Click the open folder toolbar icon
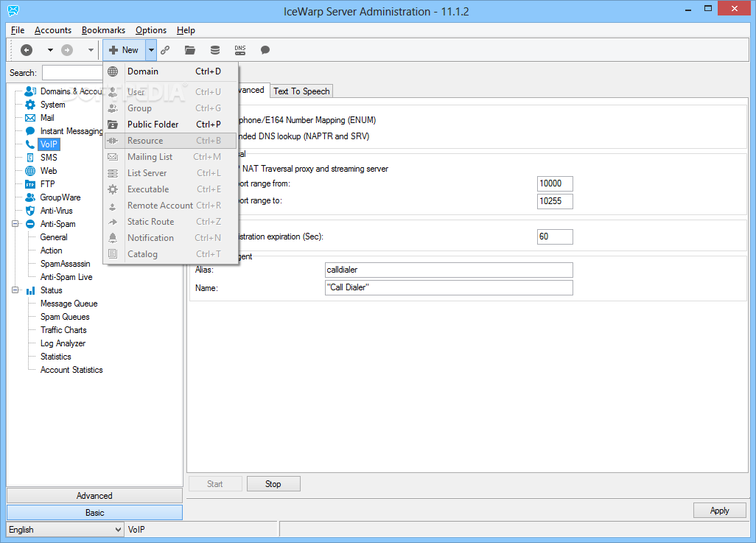This screenshot has width=756, height=543. pyautogui.click(x=190, y=49)
